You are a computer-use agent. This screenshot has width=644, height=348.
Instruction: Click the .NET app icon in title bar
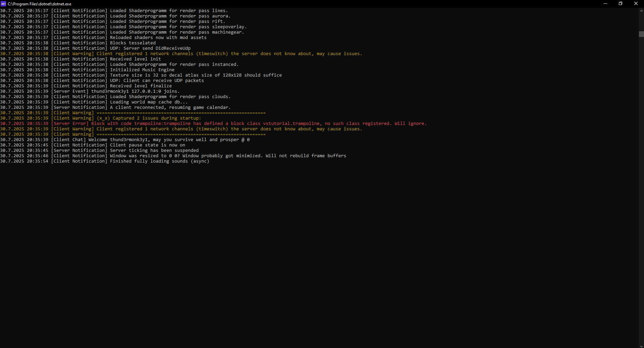[3, 4]
